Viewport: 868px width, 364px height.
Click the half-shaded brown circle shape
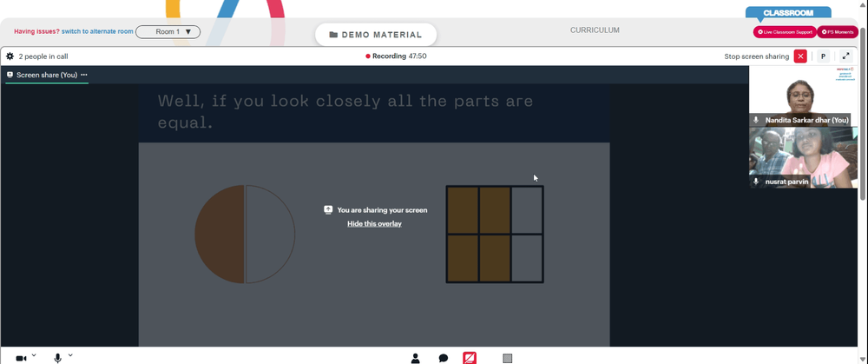(x=245, y=235)
